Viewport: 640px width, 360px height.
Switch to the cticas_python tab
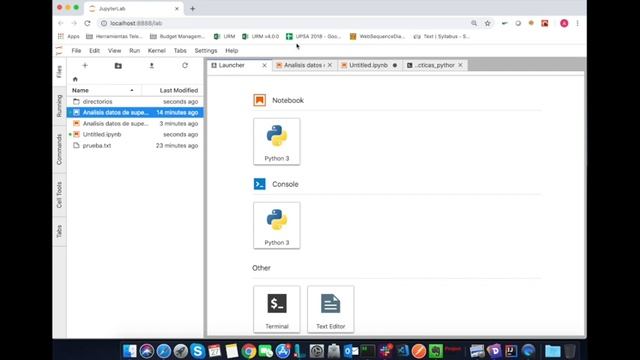click(x=434, y=65)
